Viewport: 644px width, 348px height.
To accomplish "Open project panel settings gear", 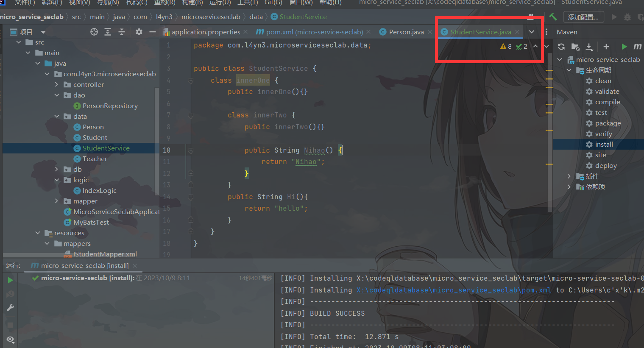I will 139,32.
